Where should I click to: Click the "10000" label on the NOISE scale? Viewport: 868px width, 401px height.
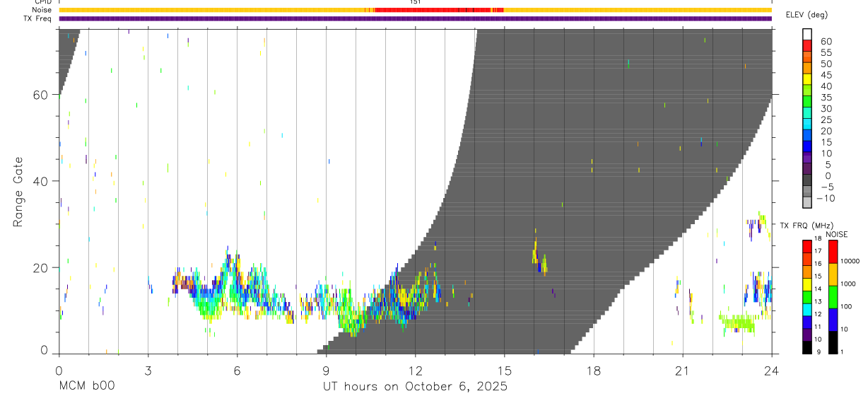pos(850,262)
